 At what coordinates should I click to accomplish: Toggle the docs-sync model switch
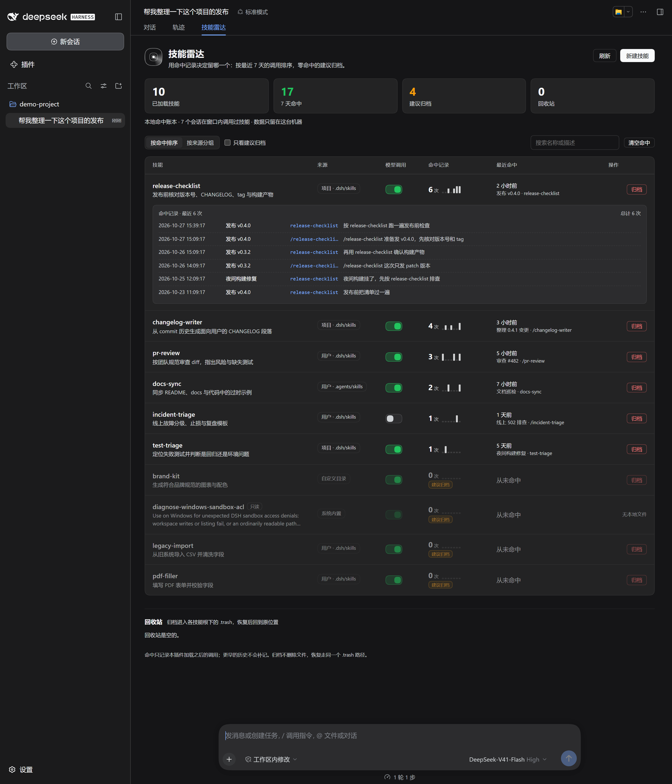tap(393, 388)
